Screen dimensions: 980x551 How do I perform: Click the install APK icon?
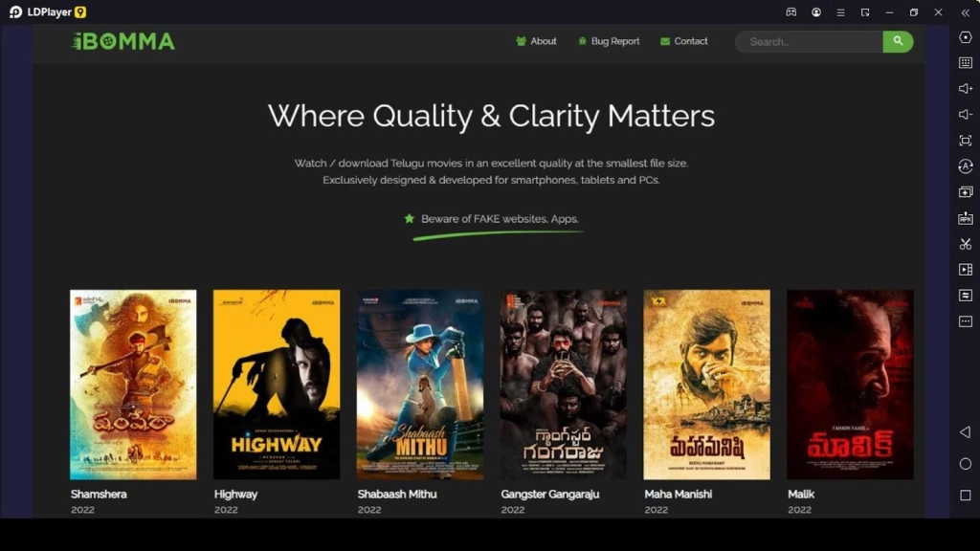(966, 218)
